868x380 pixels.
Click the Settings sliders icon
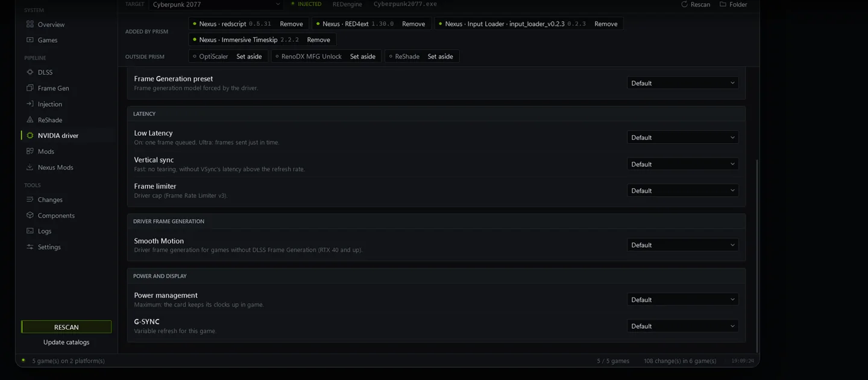coord(30,247)
